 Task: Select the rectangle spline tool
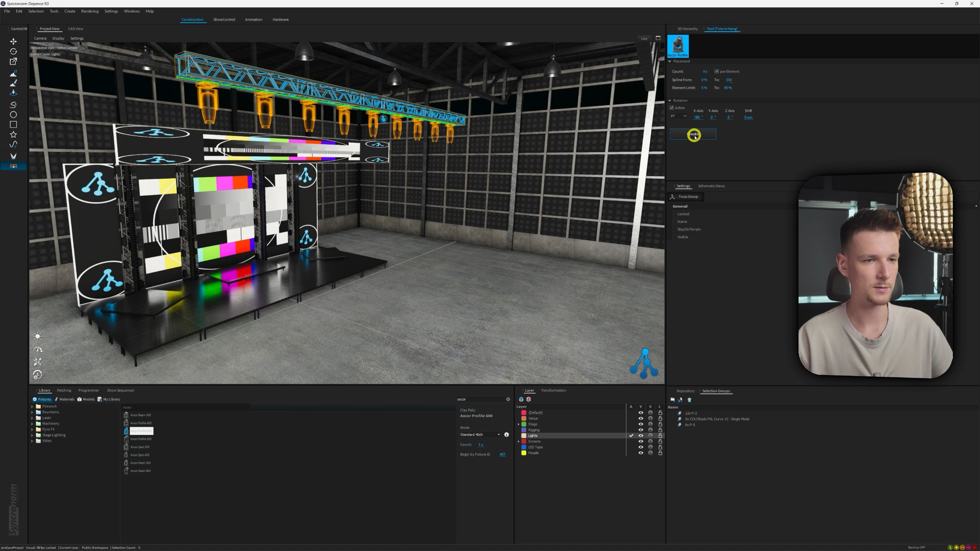[x=13, y=125]
